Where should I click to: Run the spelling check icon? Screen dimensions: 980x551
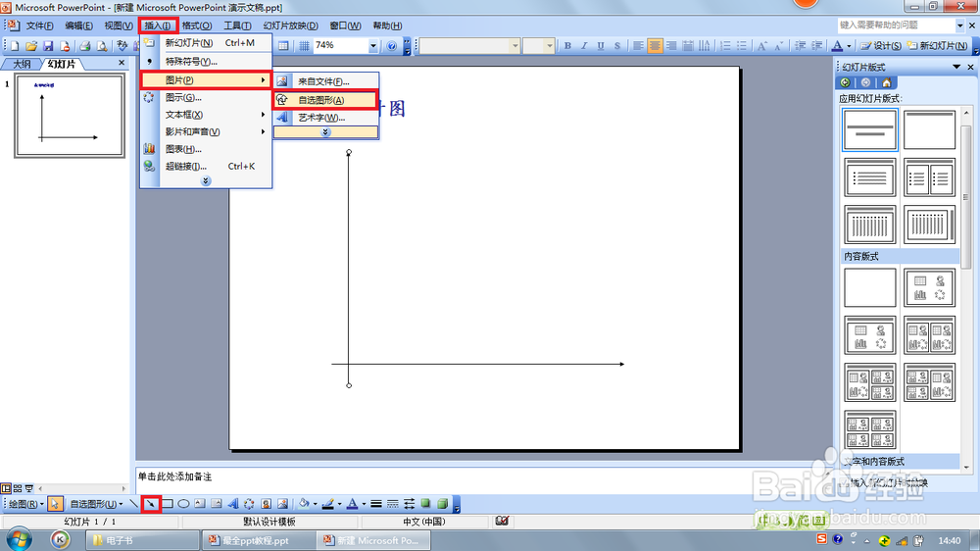pos(122,46)
